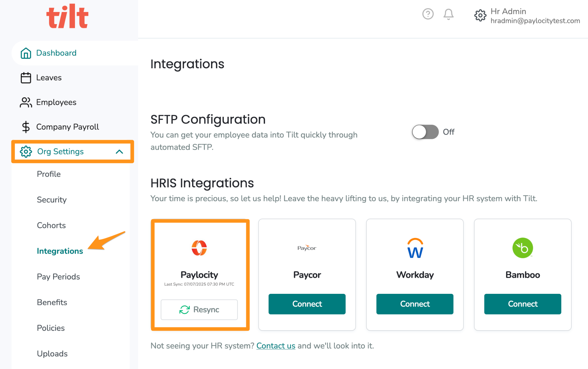Open the Integrations submenu item
The image size is (588, 369).
pyautogui.click(x=60, y=251)
